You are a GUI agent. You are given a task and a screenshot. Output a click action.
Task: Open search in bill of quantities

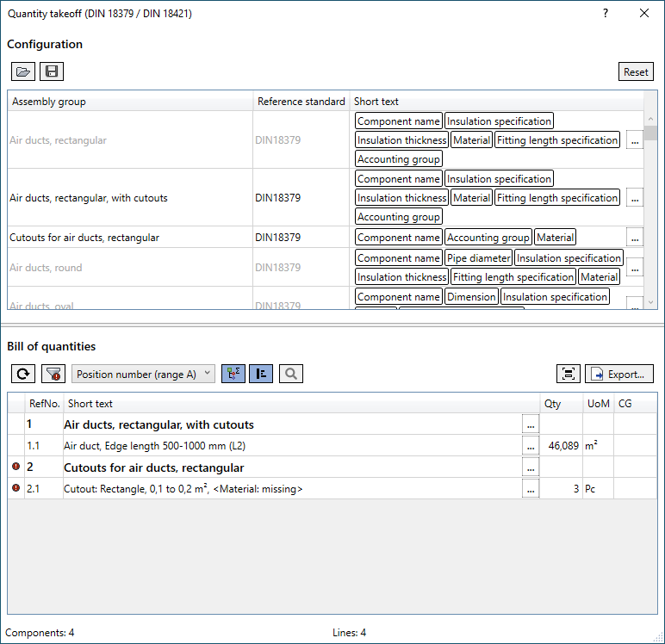pos(291,374)
